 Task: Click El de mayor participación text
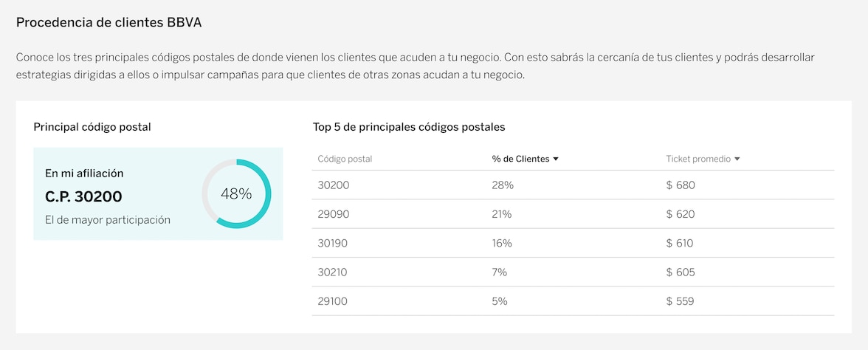click(108, 219)
